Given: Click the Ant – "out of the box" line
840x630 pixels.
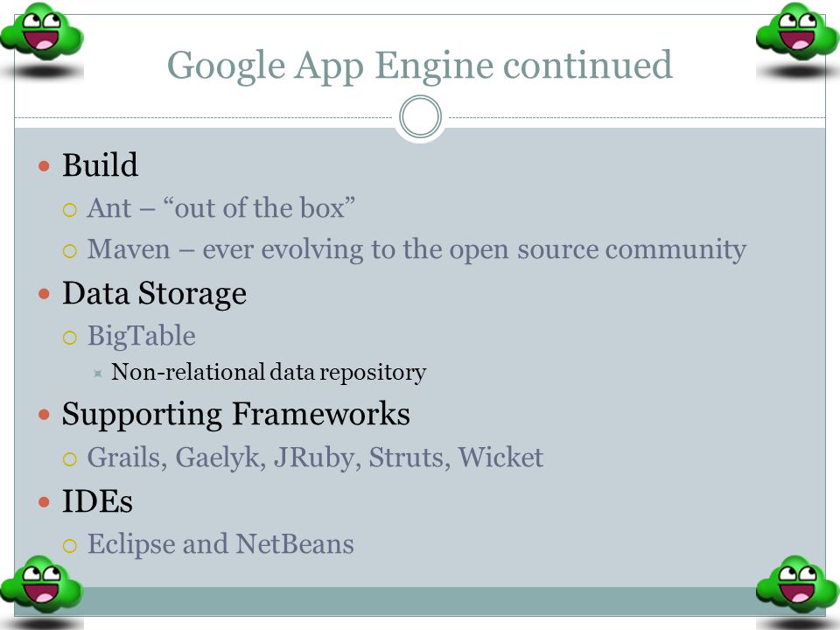Looking at the screenshot, I should [221, 208].
